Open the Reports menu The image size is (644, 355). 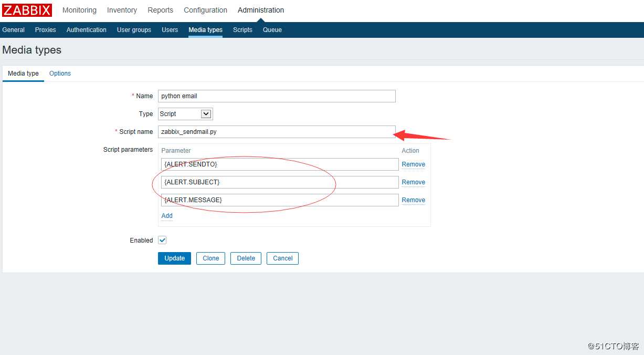tap(161, 10)
